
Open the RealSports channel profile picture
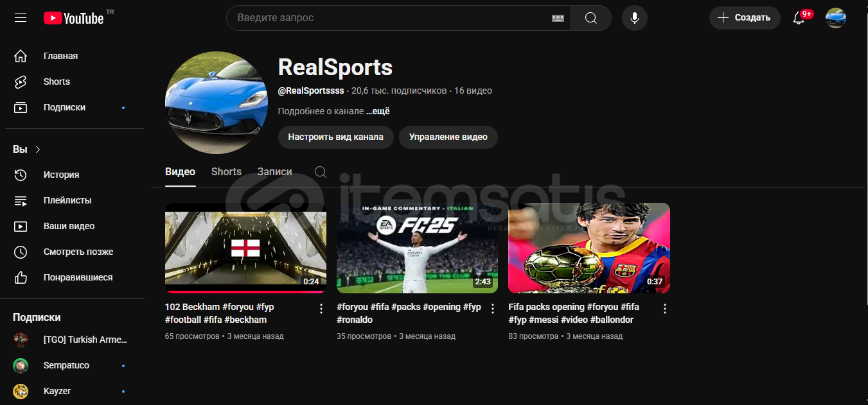(217, 103)
